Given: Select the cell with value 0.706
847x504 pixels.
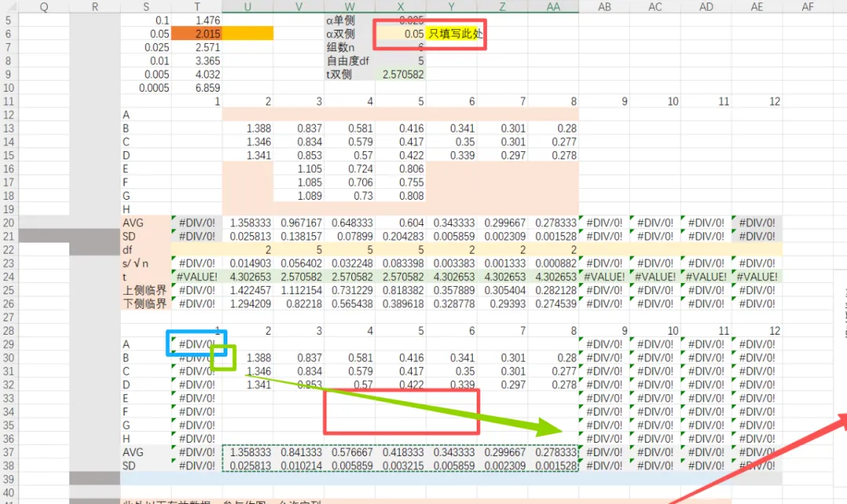Looking at the screenshot, I should [350, 183].
